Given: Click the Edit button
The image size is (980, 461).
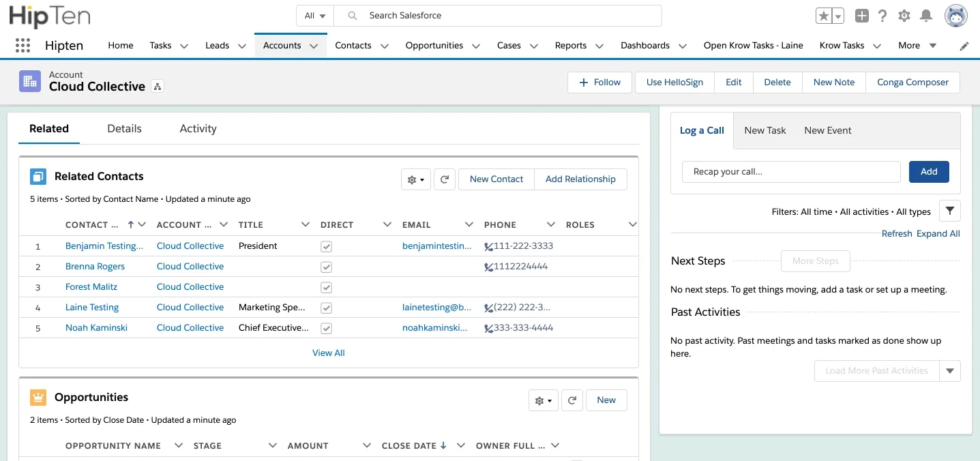Looking at the screenshot, I should click(x=734, y=83).
